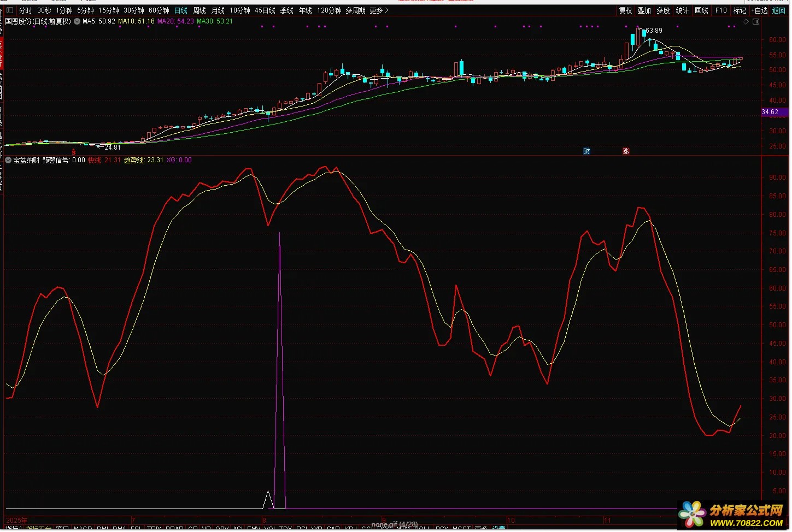Image resolution: width=792 pixels, height=532 pixels.
Task: Switch to 分时 intraday view
Action: click(26, 10)
